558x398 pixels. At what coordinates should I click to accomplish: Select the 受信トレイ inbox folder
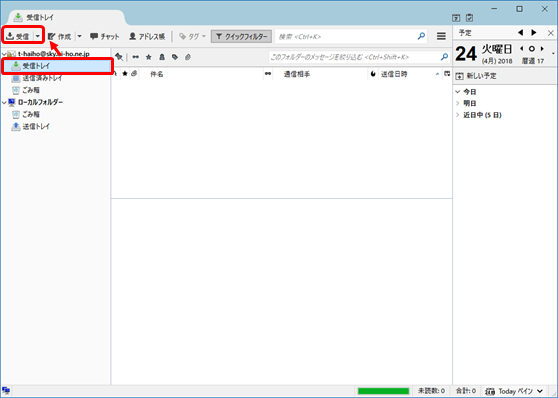click(58, 66)
